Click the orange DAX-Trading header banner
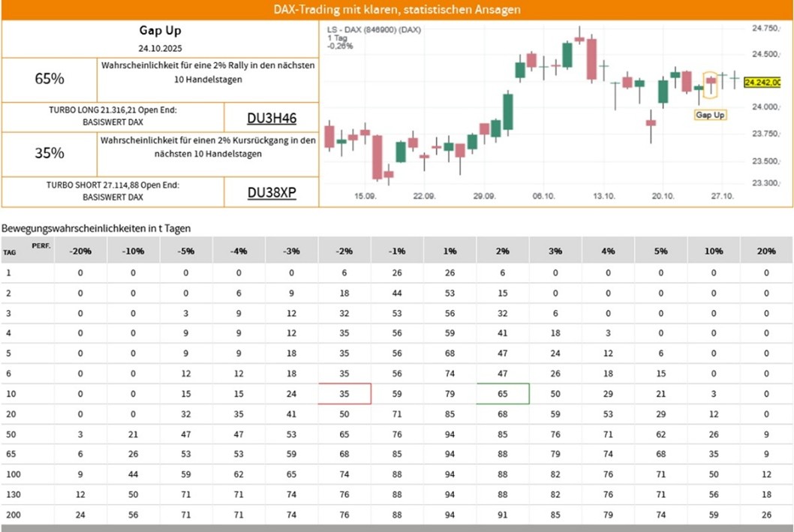Image resolution: width=794 pixels, height=532 pixels. (397, 10)
